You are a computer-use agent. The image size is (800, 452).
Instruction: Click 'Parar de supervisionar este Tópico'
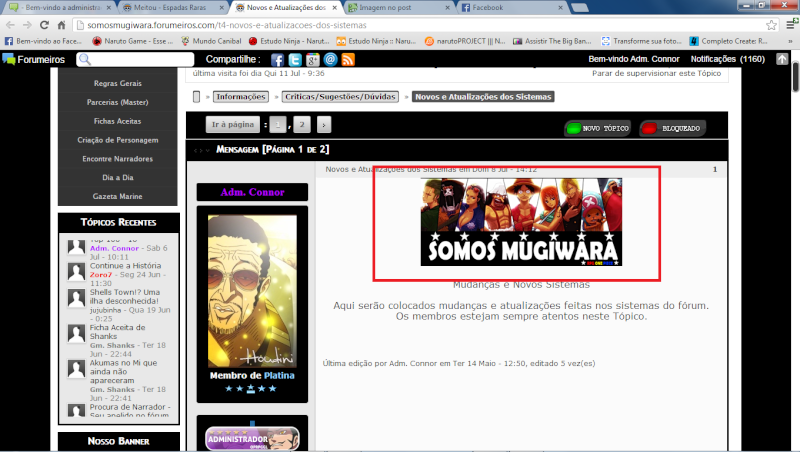coord(656,73)
